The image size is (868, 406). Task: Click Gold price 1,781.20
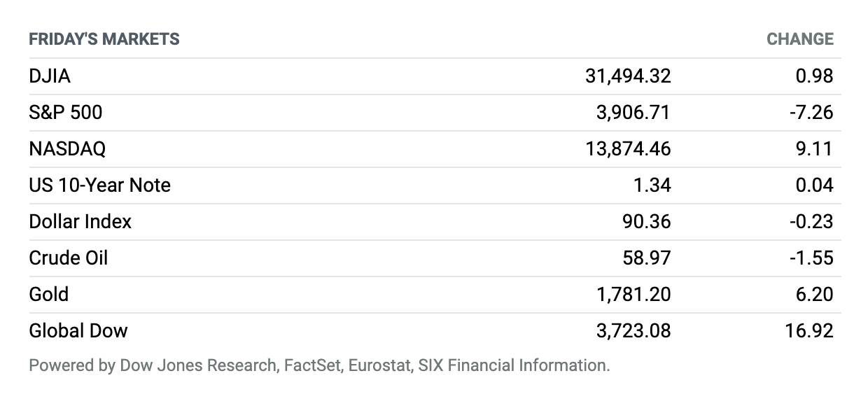coord(633,294)
